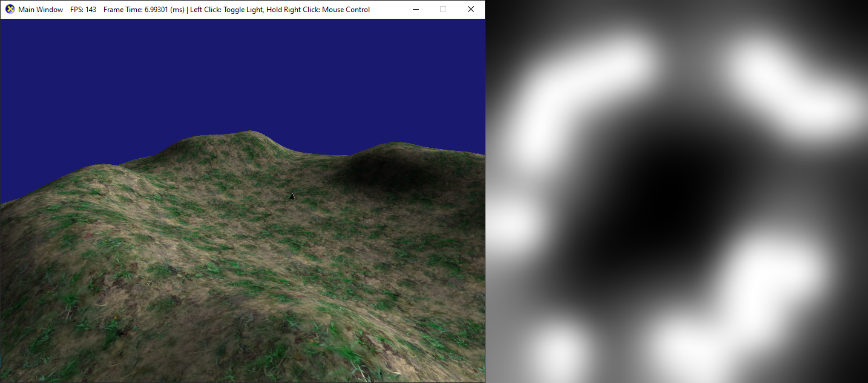Click the disabled maximize button
This screenshot has width=868, height=383.
[443, 9]
